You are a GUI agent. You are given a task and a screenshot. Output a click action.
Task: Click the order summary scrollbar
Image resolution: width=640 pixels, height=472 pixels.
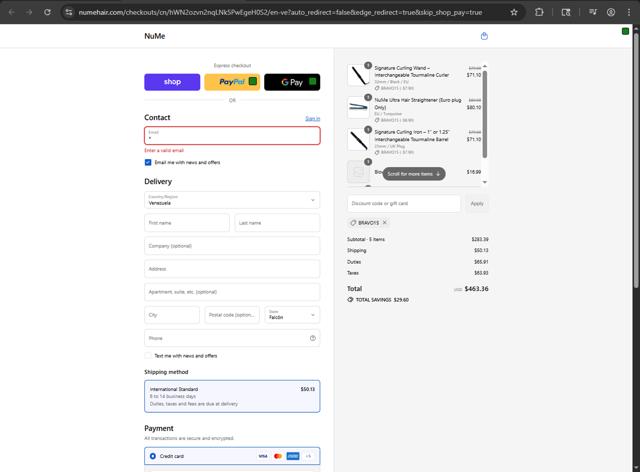[485, 114]
